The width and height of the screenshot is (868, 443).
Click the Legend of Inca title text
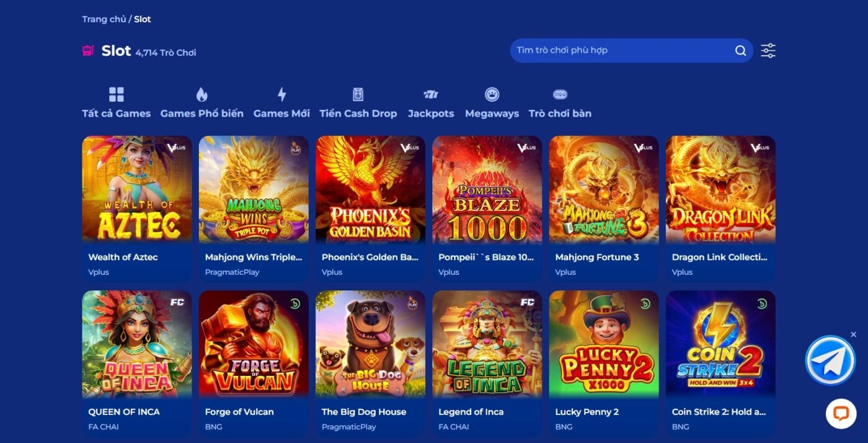click(x=471, y=412)
